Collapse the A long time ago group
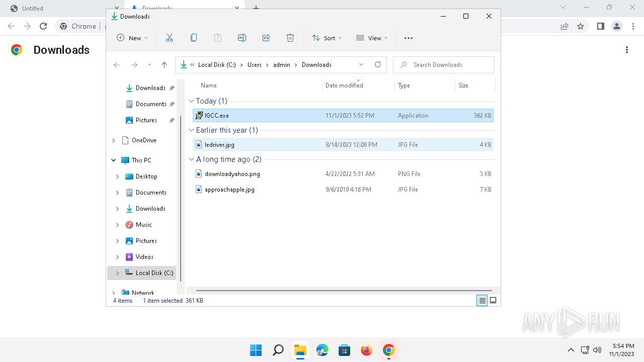 pyautogui.click(x=191, y=159)
